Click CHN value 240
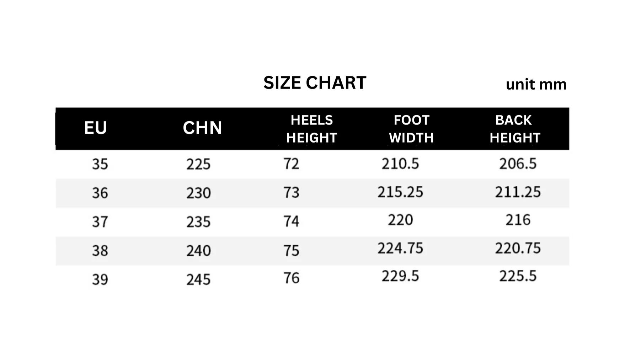This screenshot has width=630, height=364. (198, 251)
